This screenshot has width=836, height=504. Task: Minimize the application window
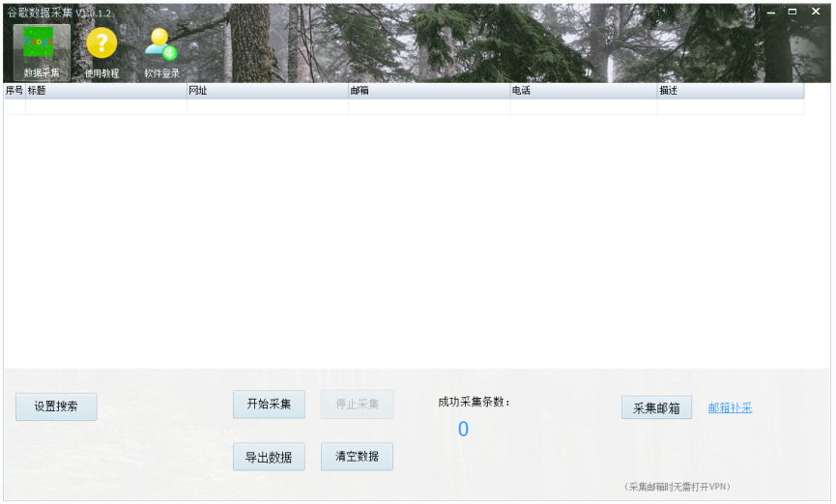(x=771, y=12)
